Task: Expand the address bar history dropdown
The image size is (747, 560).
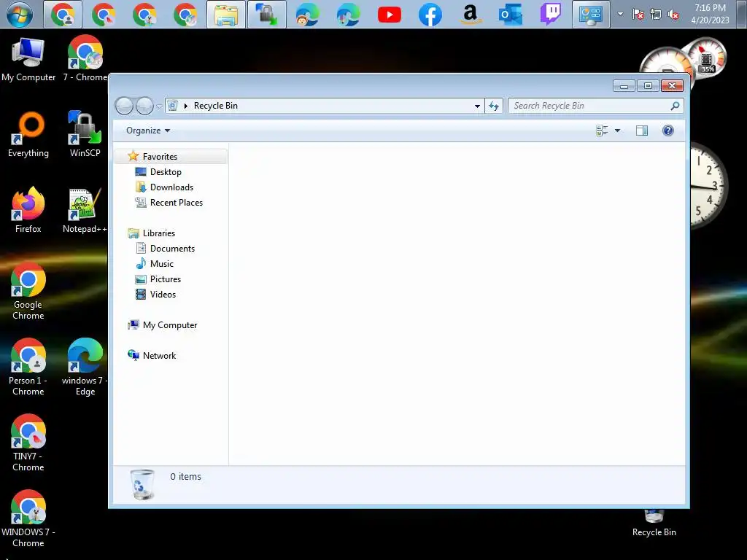Action: click(477, 106)
